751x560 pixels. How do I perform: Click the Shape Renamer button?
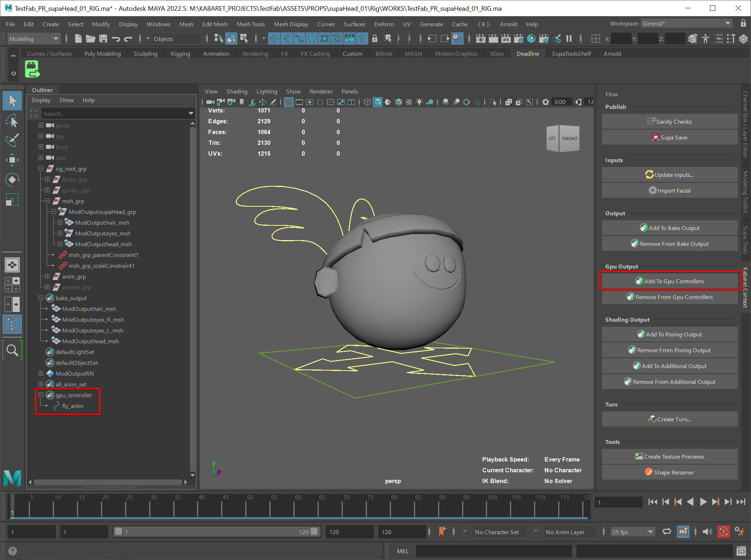click(670, 472)
